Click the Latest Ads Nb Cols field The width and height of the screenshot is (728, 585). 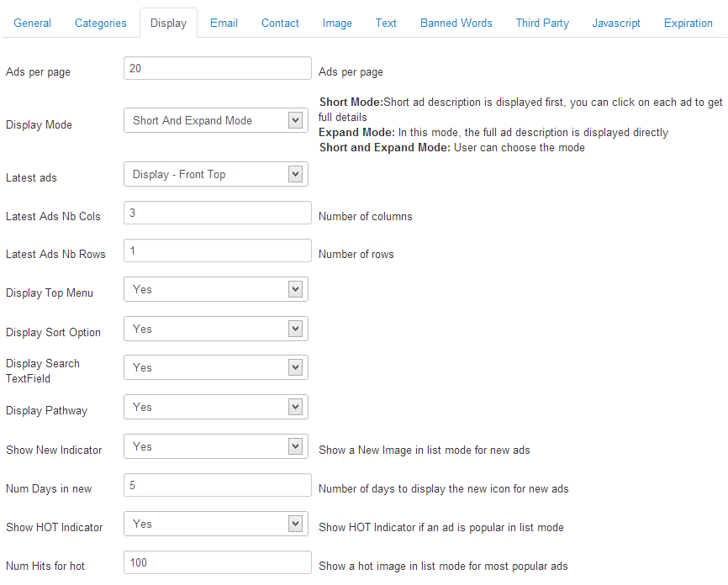[x=217, y=213]
